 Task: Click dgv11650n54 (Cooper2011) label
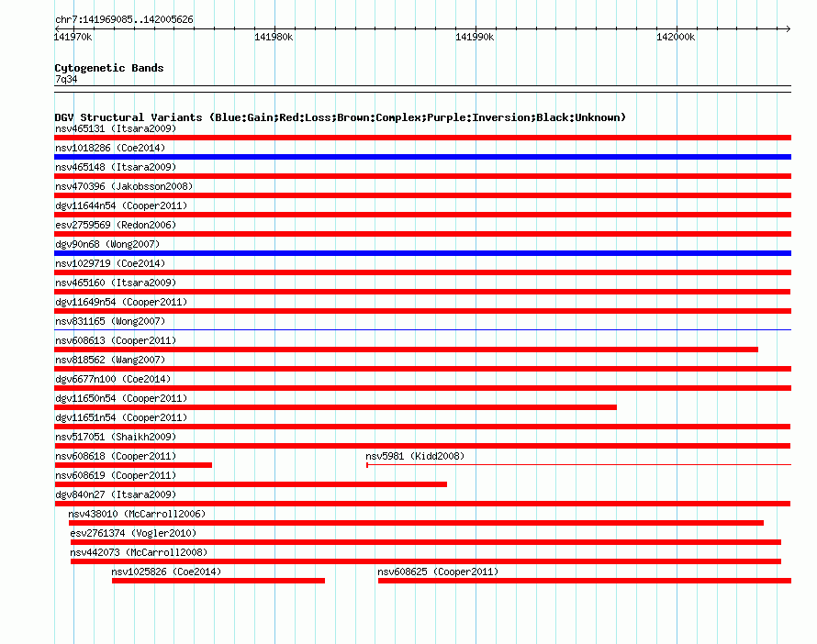click(121, 398)
